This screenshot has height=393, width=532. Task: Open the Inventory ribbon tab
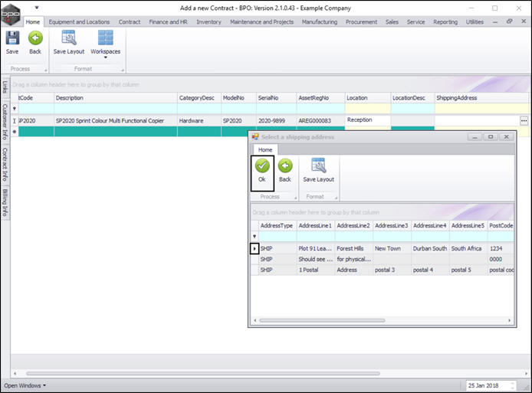click(x=209, y=22)
